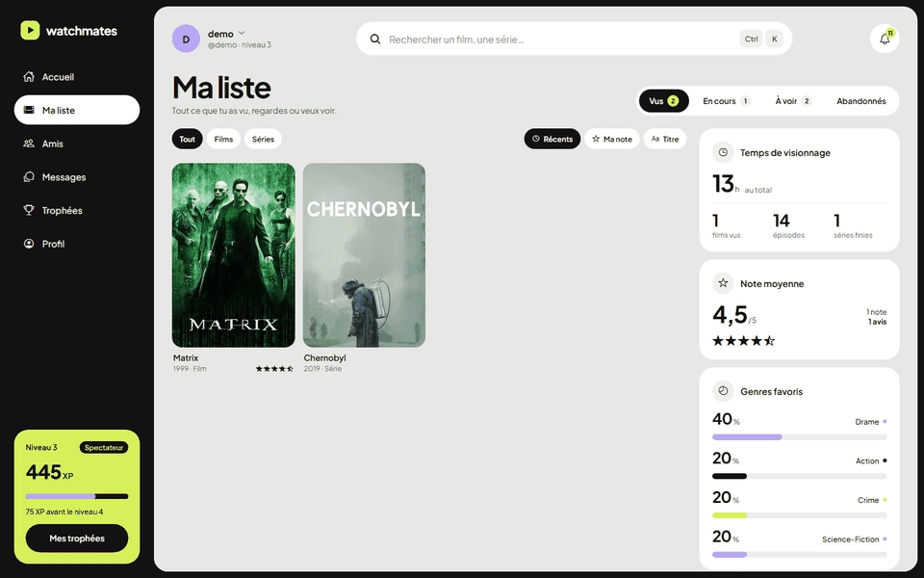Viewport: 924px width, 578px height.
Task: Click the Ctrl shortcut key hint
Action: [x=751, y=39]
